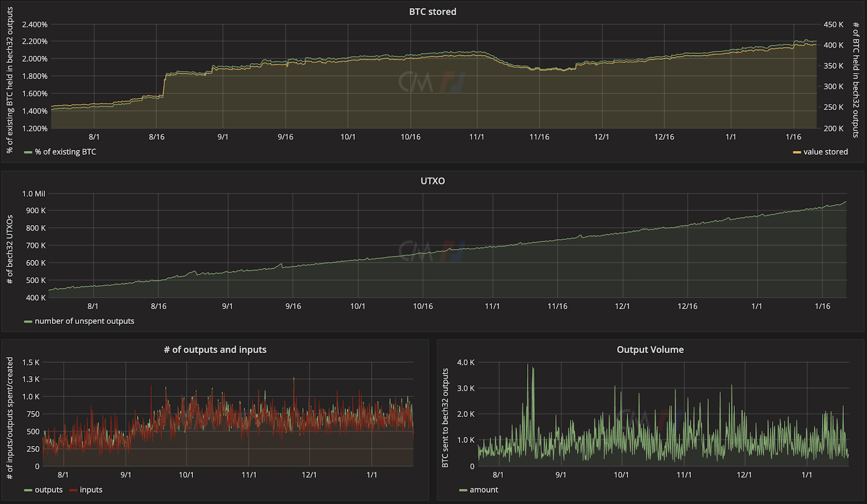This screenshot has width=867, height=504.
Task: Toggle the 'outputs' legend series
Action: tap(49, 490)
